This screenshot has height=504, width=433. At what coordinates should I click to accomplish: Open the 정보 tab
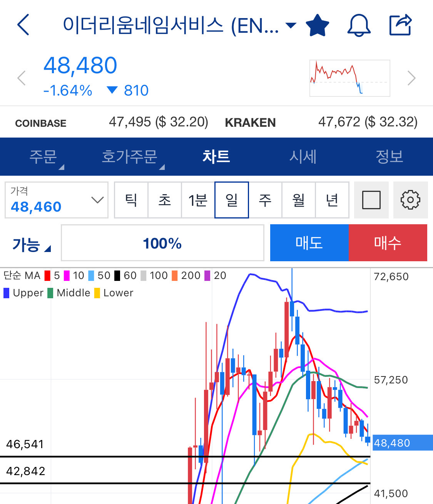(x=390, y=156)
